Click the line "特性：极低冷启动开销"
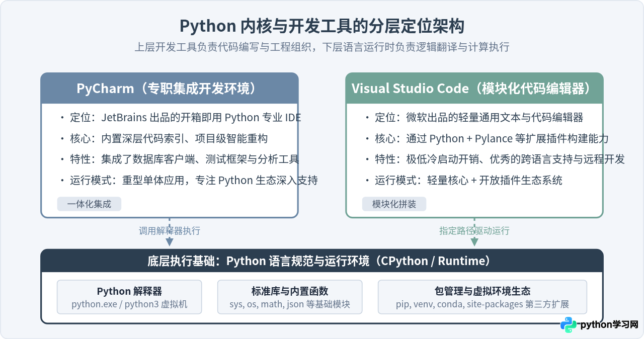The height and width of the screenshot is (339, 644). pyautogui.click(x=494, y=159)
